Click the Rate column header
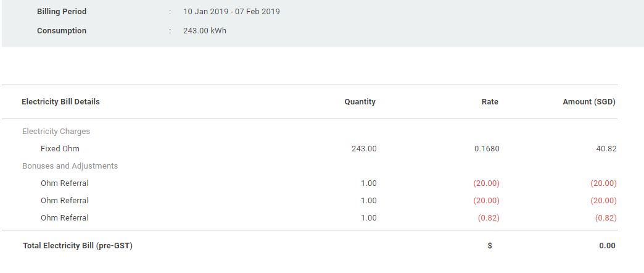This screenshot has width=644, height=273. coord(490,102)
